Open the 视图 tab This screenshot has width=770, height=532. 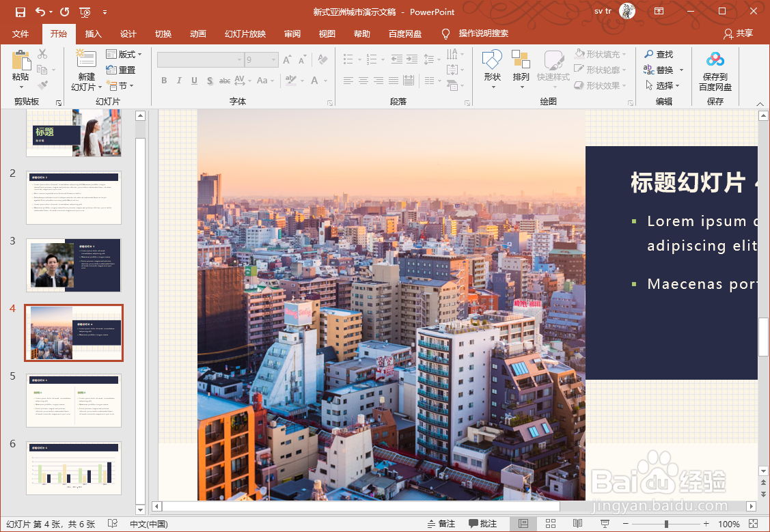pos(327,34)
